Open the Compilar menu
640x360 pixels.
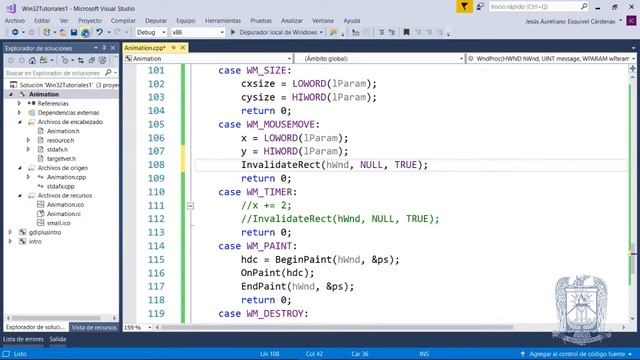pyautogui.click(x=123, y=20)
